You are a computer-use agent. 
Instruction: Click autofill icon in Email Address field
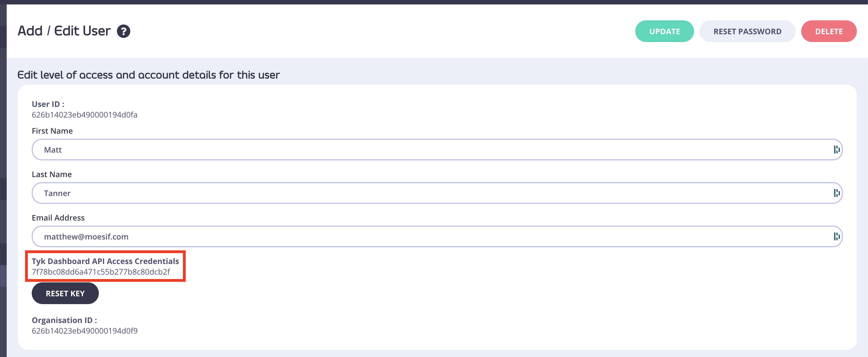pos(836,236)
